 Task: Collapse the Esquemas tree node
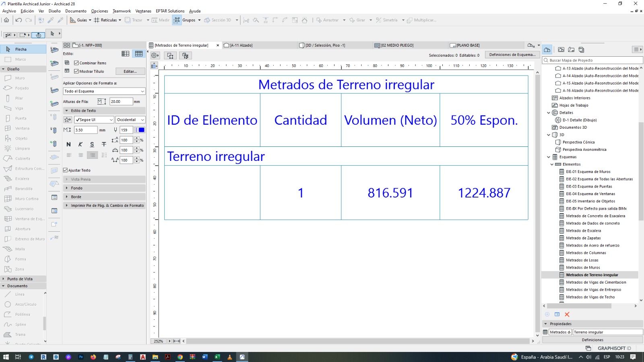(549, 157)
